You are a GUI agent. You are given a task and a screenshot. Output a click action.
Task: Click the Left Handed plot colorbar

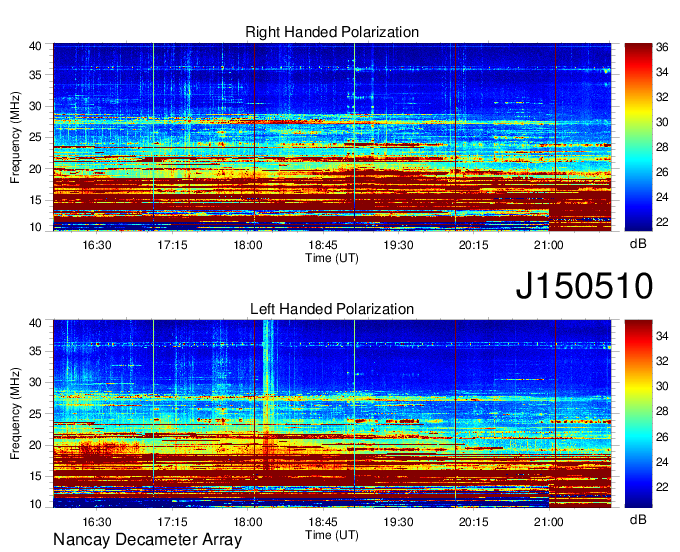coord(638,414)
